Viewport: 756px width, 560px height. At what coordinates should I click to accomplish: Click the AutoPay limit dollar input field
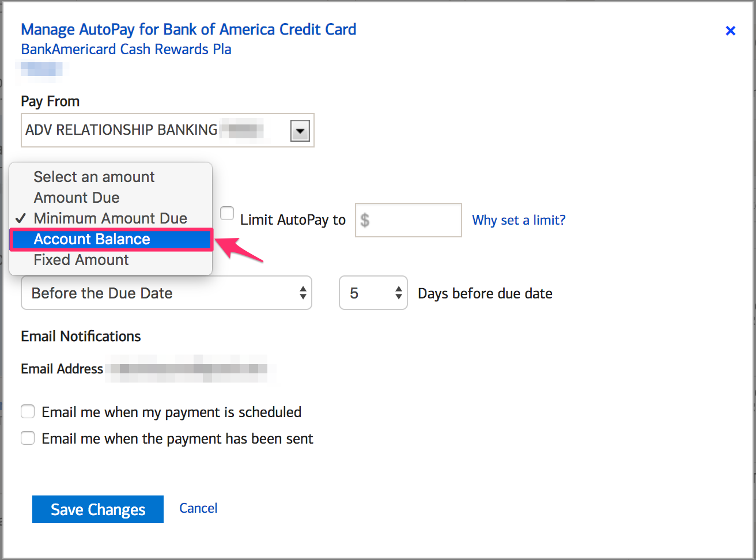[409, 220]
